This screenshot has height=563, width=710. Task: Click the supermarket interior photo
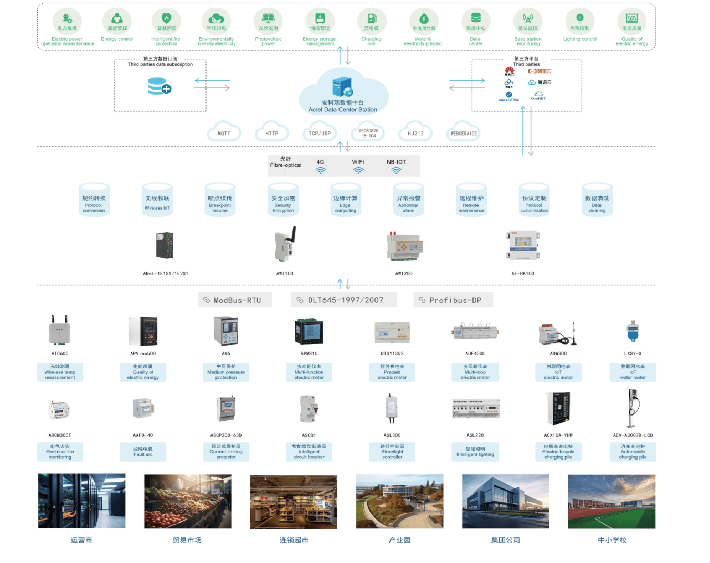pos(293,502)
